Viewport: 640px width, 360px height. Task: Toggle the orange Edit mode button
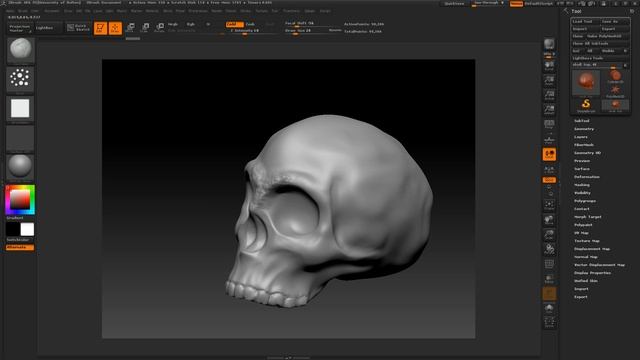[x=100, y=28]
